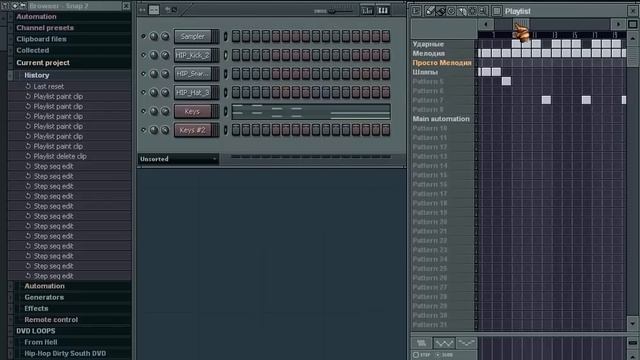
Task: Open the Playlist options menu icon
Action: tap(416, 11)
